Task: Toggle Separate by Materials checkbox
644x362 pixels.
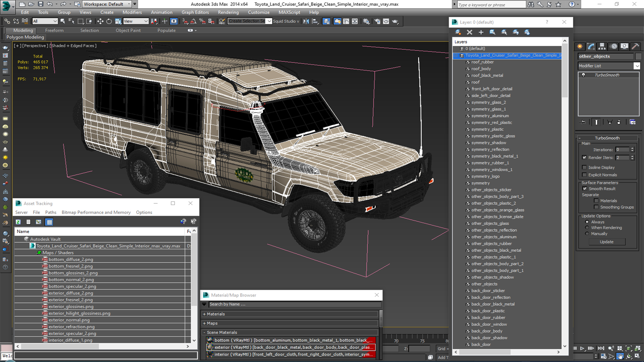Action: point(596,201)
